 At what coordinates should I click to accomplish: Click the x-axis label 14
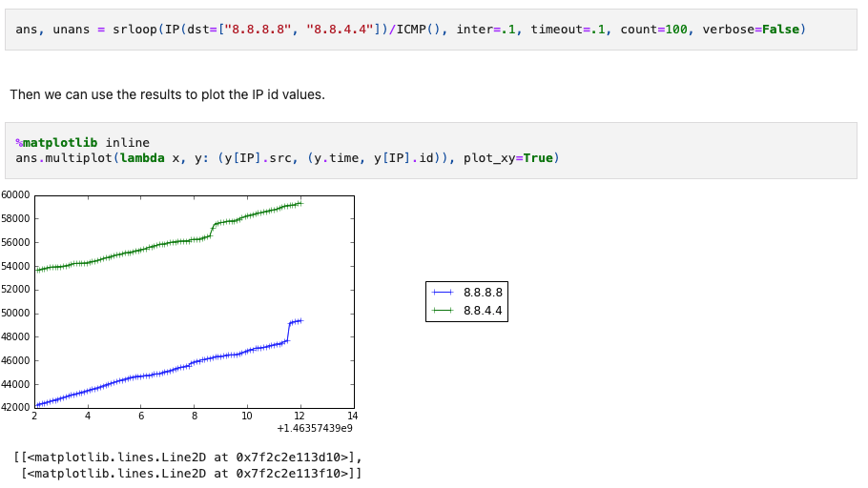353,416
